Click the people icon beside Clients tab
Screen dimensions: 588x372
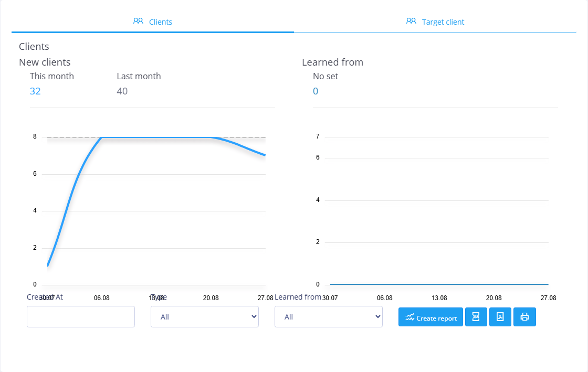tap(138, 22)
